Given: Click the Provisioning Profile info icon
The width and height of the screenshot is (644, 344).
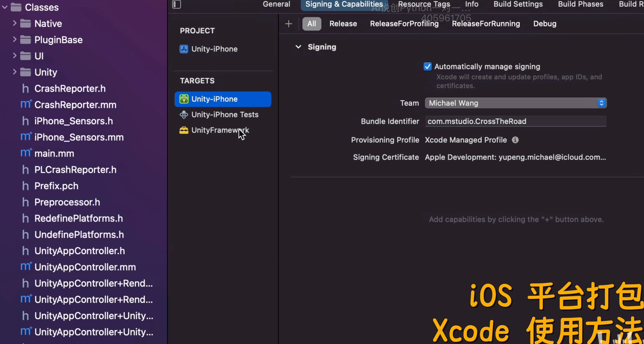Looking at the screenshot, I should pos(515,140).
